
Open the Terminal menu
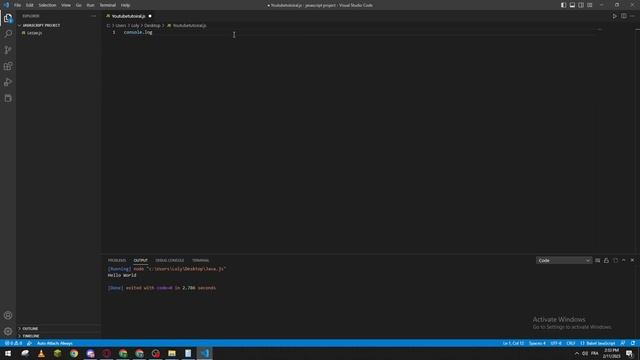(x=107, y=5)
